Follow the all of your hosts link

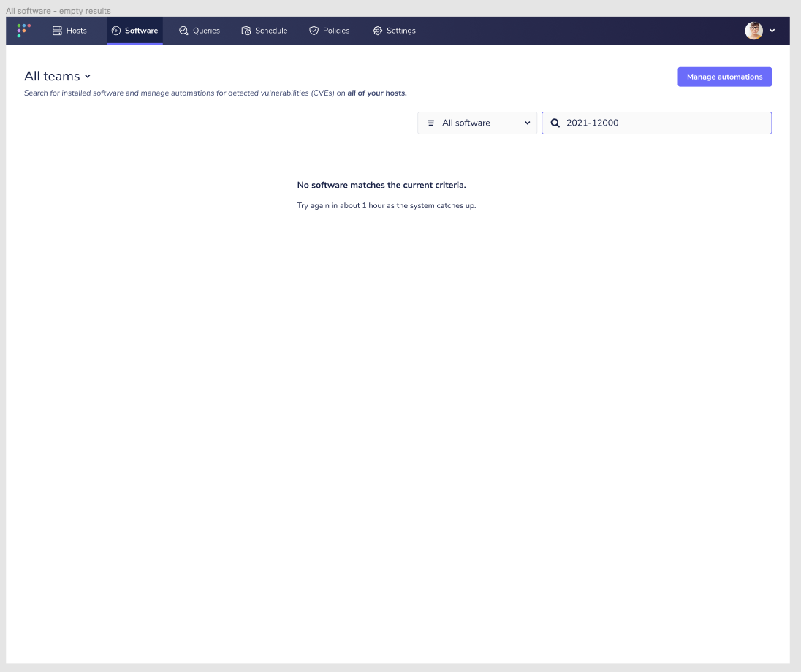click(376, 93)
